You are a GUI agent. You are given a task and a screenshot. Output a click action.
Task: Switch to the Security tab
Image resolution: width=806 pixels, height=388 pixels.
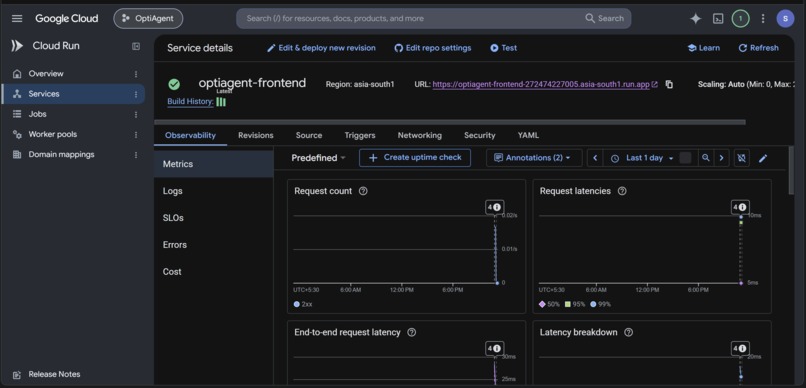[x=480, y=135]
